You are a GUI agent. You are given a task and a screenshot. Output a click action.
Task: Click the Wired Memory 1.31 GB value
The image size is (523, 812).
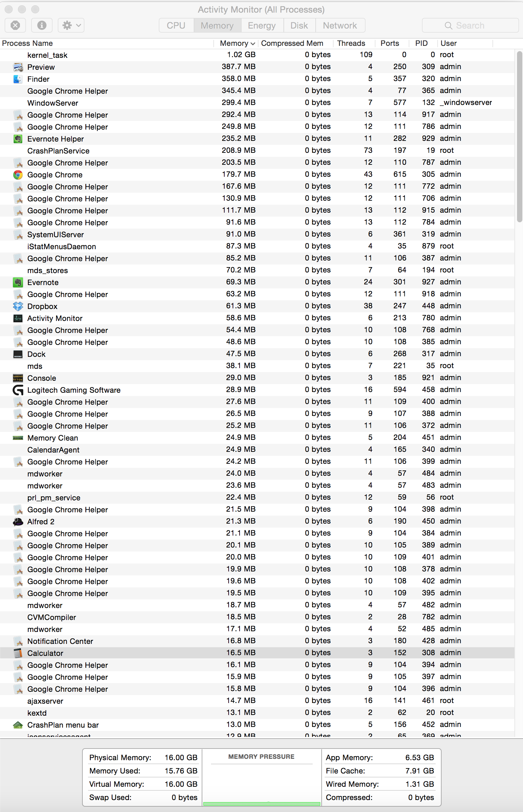(419, 784)
